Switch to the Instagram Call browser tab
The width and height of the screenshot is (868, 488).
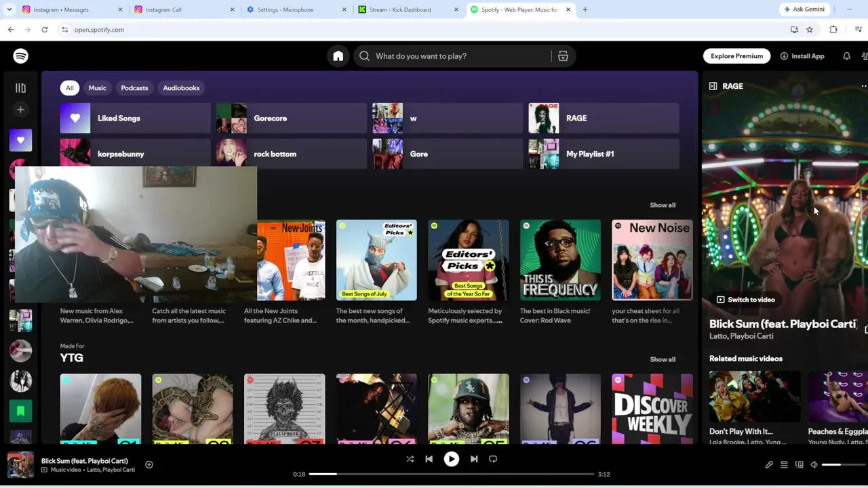tap(183, 9)
